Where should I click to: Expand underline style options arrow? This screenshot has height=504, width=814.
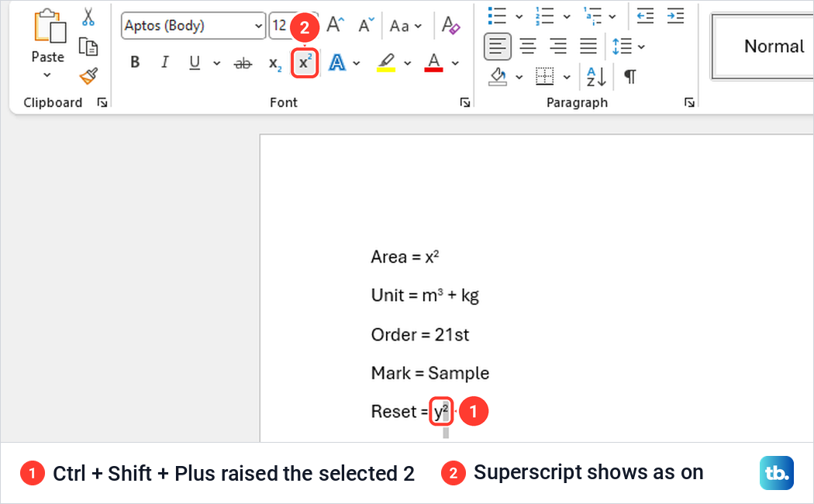pos(216,64)
